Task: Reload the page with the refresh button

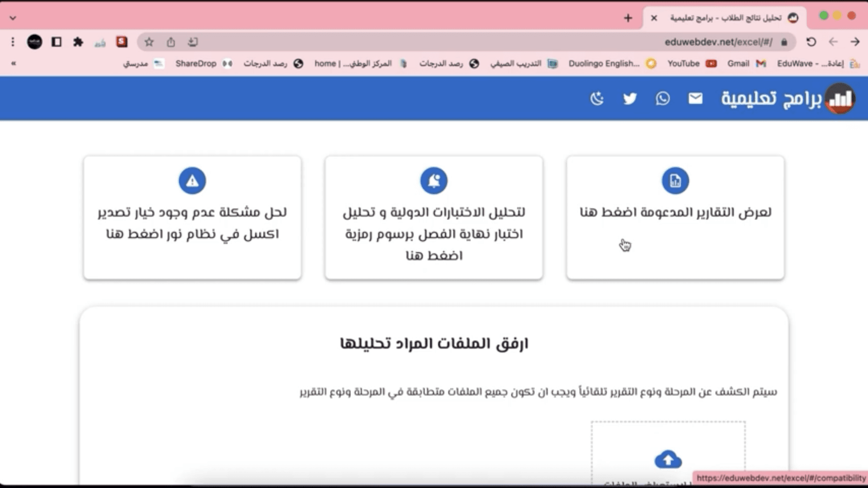Action: [811, 42]
